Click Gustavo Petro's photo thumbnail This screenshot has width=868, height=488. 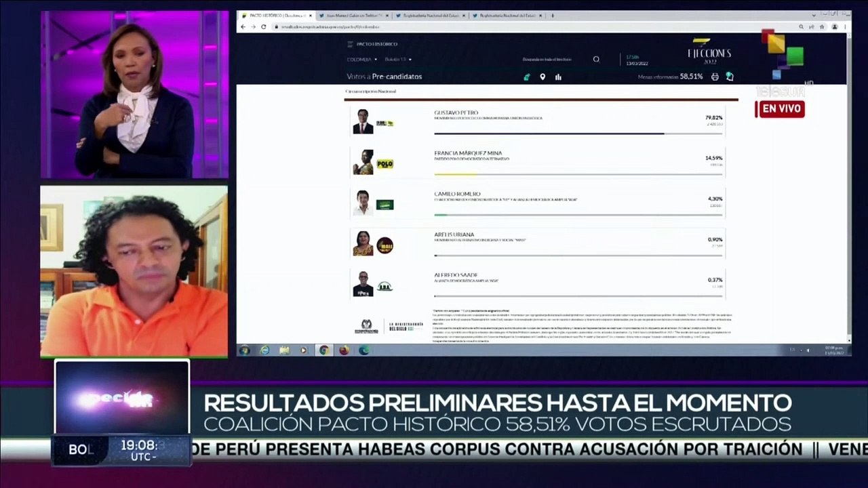point(363,121)
